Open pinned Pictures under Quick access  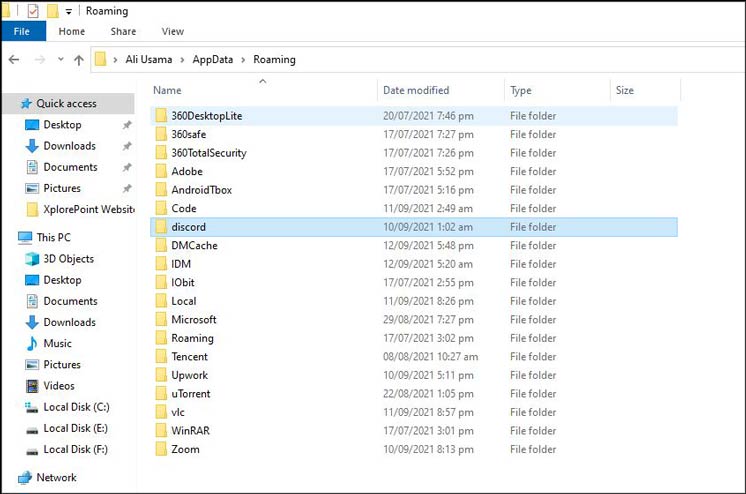pyautogui.click(x=62, y=188)
